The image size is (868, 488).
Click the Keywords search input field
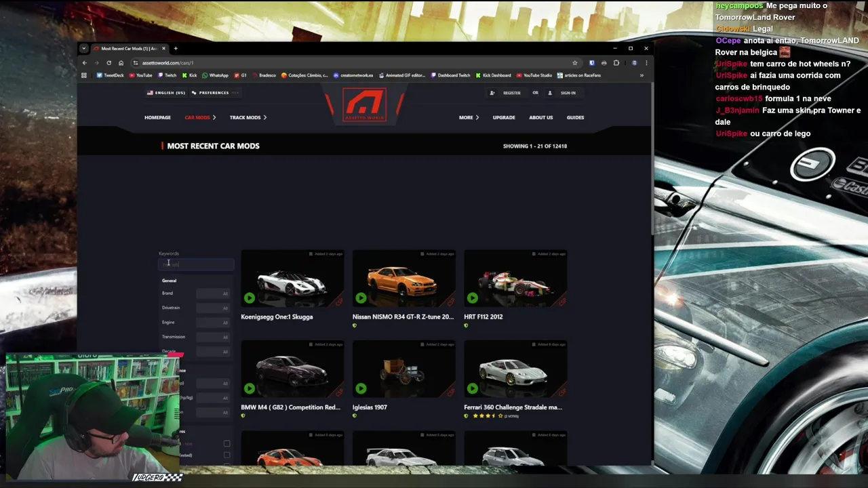(196, 264)
